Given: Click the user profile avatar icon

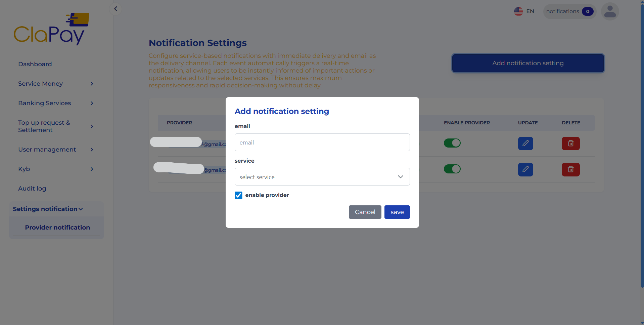Looking at the screenshot, I should coord(610,11).
